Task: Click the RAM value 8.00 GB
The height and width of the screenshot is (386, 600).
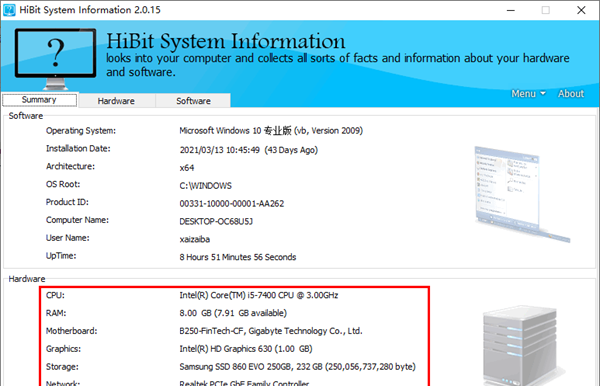Action: point(233,313)
